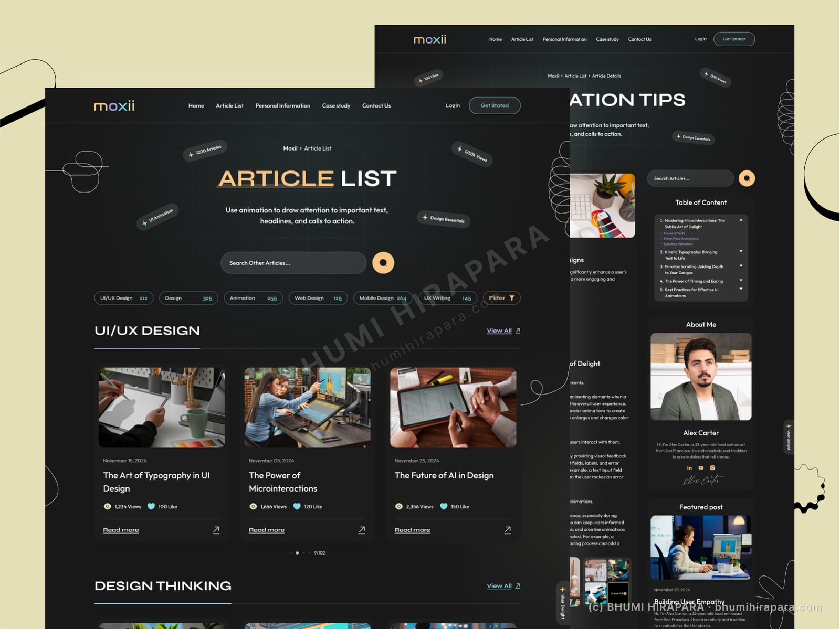Click View All beside UI/UX DESIGN heading
Viewport: 840px width, 629px height.
[503, 331]
